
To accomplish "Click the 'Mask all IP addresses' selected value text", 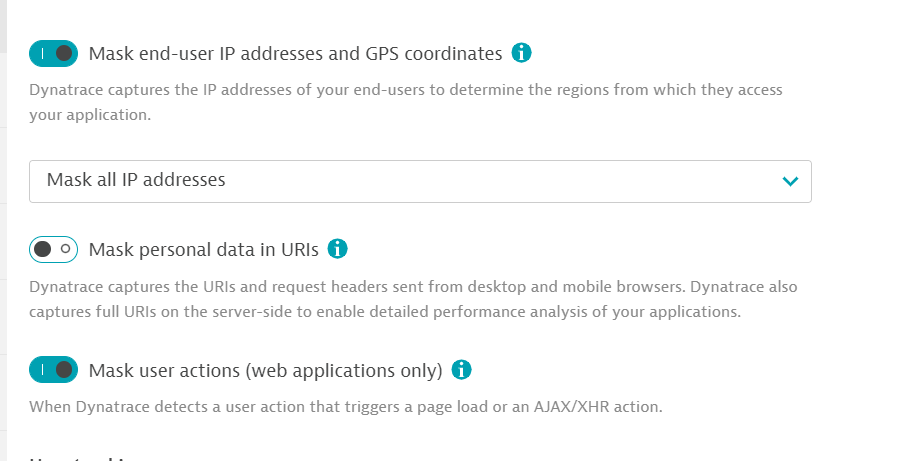I will point(136,181).
